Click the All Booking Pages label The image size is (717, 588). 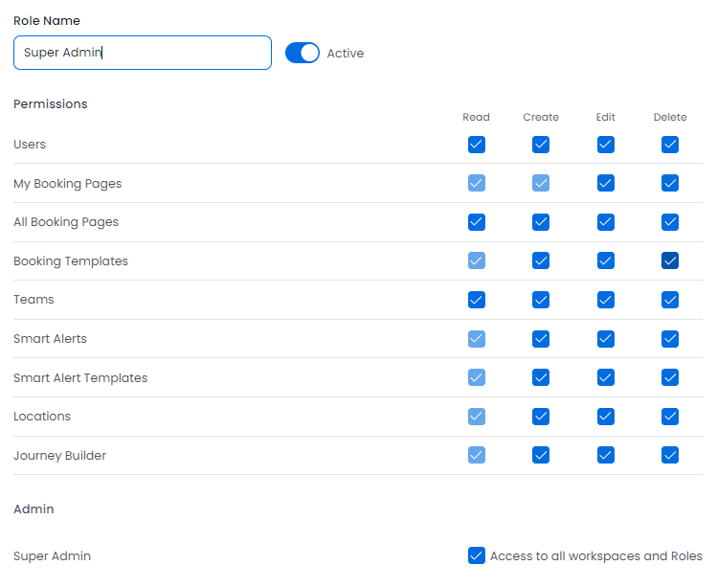pyautogui.click(x=66, y=222)
